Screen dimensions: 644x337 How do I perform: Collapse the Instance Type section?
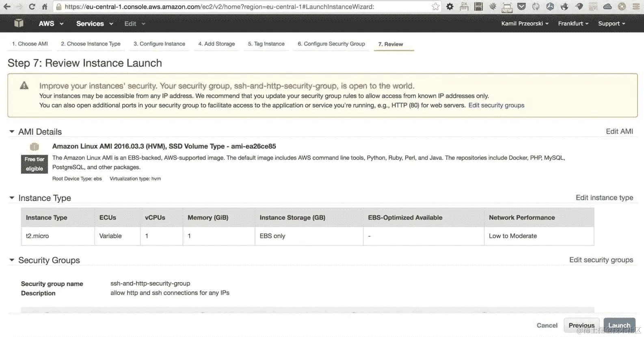coord(12,198)
